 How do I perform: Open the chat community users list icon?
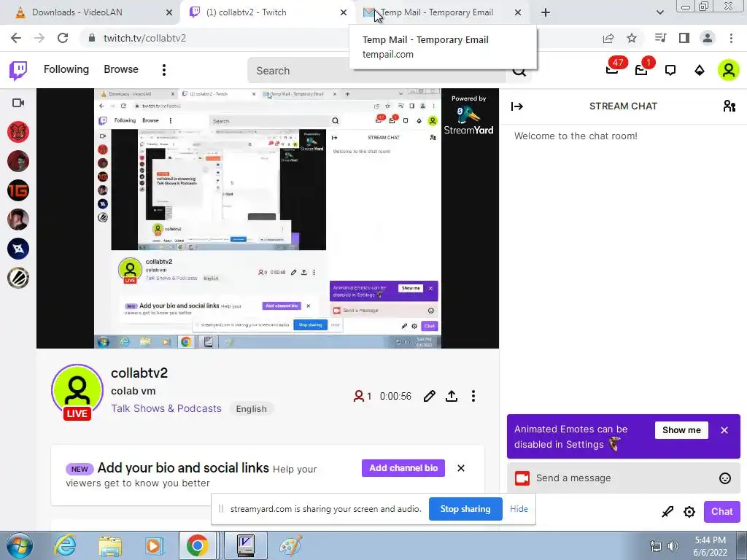click(729, 106)
